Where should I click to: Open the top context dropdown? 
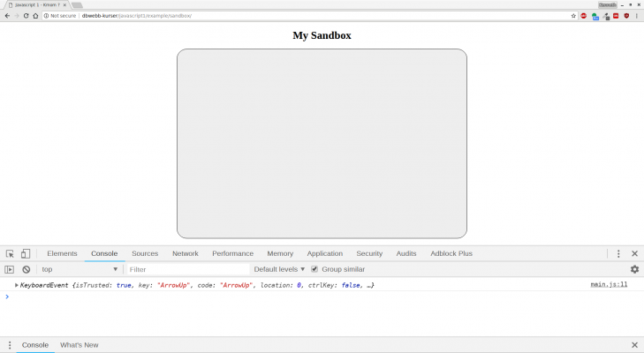[x=80, y=269]
